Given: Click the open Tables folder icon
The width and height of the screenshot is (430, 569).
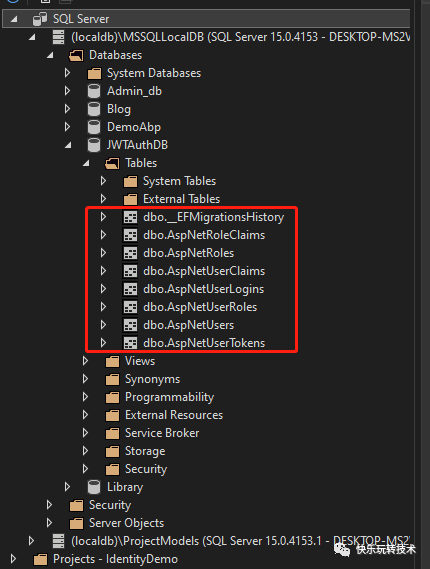Looking at the screenshot, I should coord(112,163).
